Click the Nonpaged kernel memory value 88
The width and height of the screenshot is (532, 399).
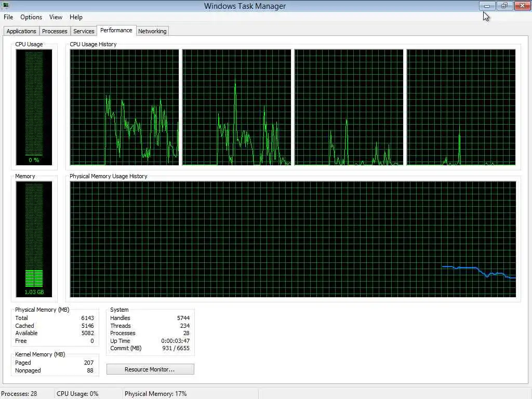click(x=90, y=370)
